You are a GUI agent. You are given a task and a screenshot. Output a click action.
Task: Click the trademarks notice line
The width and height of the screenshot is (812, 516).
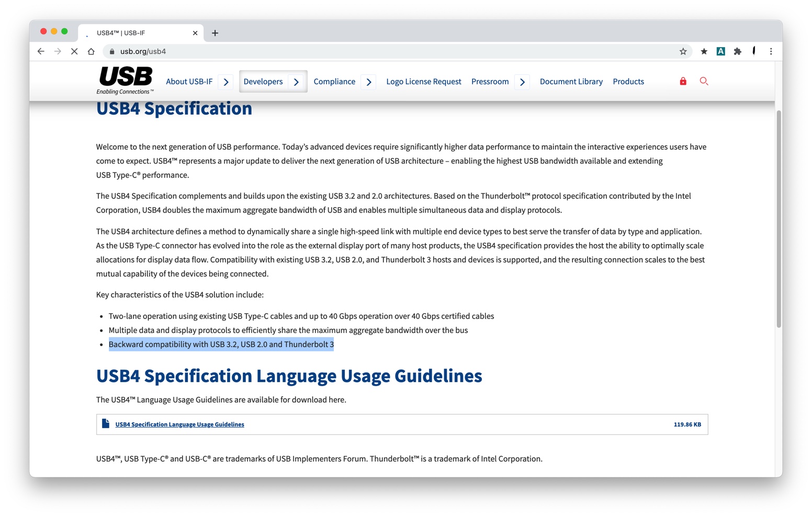(319, 459)
